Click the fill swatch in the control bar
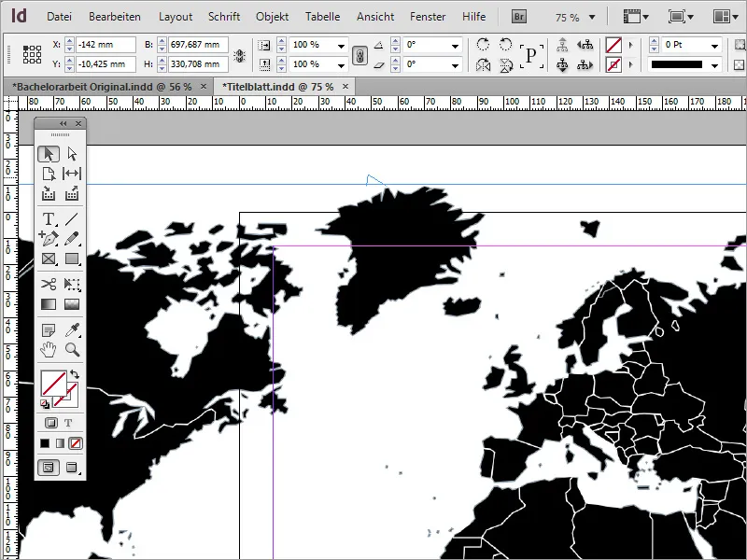Screen dimensions: 747x560 [x=613, y=45]
